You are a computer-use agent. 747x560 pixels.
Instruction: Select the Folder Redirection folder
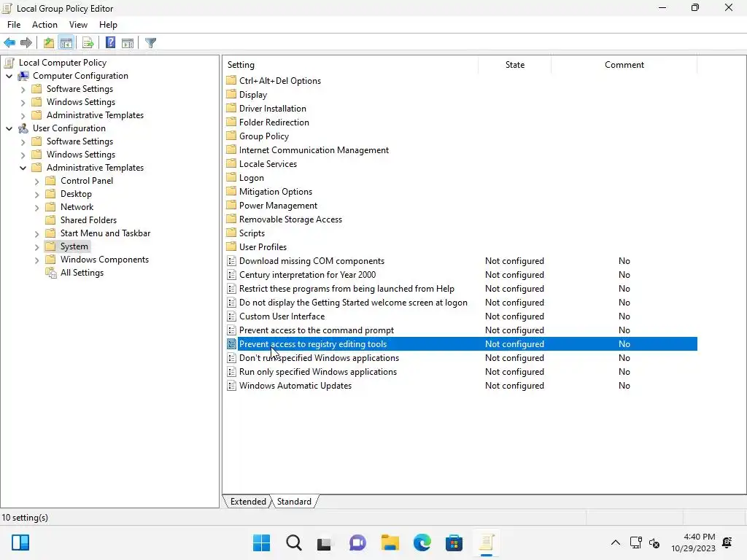[274, 122]
